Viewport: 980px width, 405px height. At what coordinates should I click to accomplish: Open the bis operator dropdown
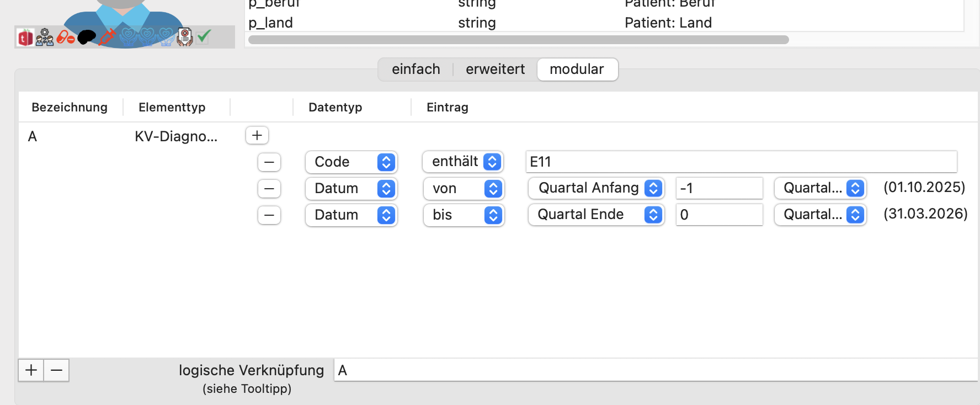pyautogui.click(x=464, y=215)
